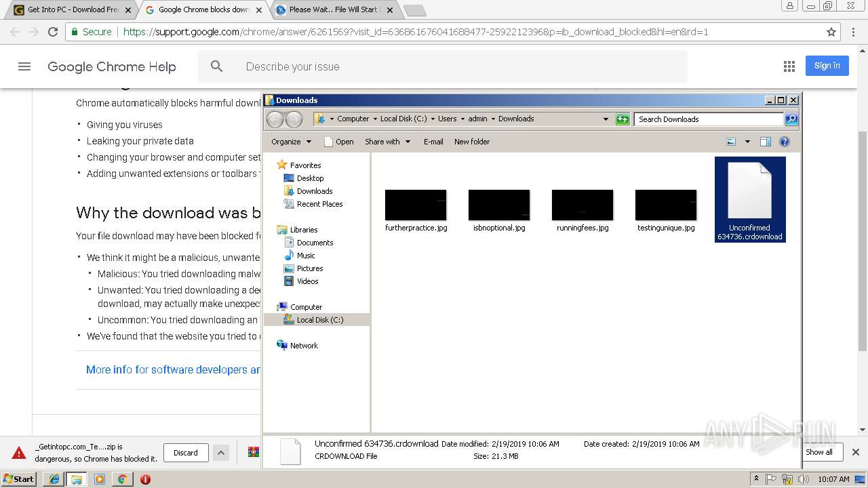Open Internet Explorer from the taskbar
This screenshot has height=488, width=868.
tap(54, 479)
